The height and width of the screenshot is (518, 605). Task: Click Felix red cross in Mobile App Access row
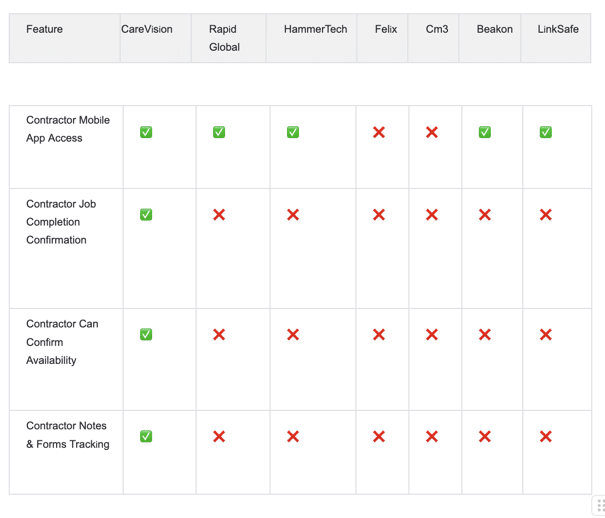[379, 133]
